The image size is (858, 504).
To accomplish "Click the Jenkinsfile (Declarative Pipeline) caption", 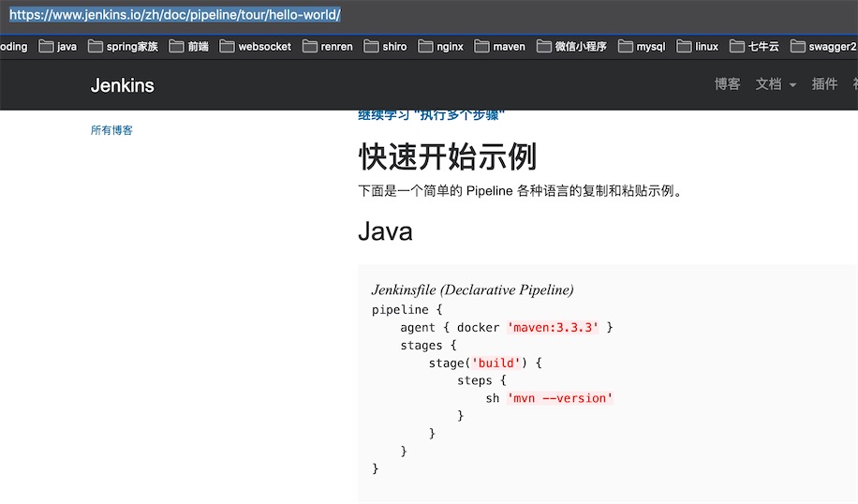I will 473,290.
